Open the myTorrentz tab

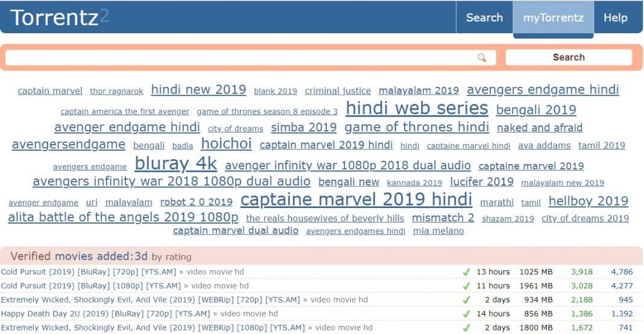pos(553,17)
